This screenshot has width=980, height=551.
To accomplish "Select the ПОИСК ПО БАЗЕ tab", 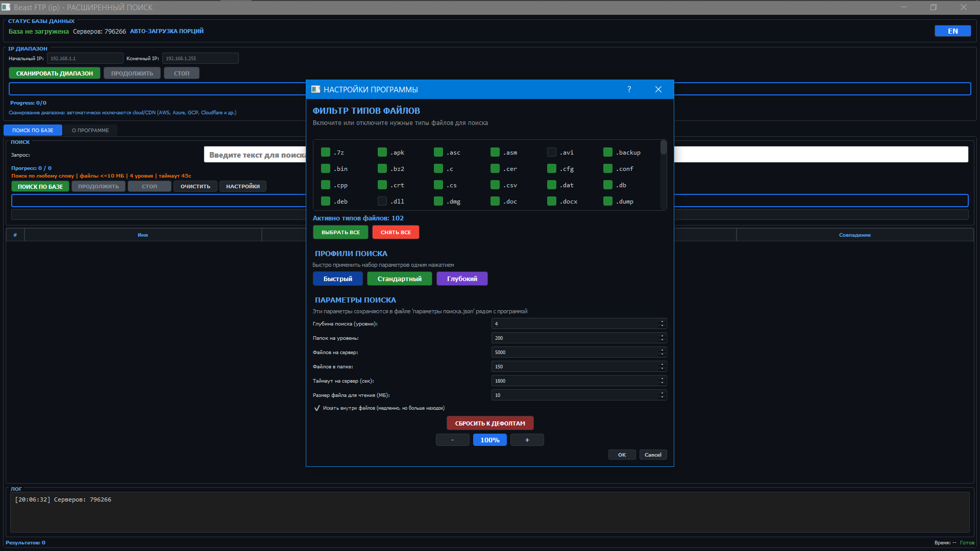I will pyautogui.click(x=33, y=130).
